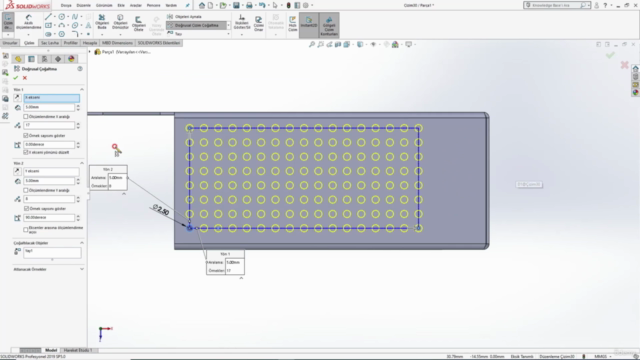Collapse the Yön 1 section
The width and height of the screenshot is (640, 360).
pos(82,89)
